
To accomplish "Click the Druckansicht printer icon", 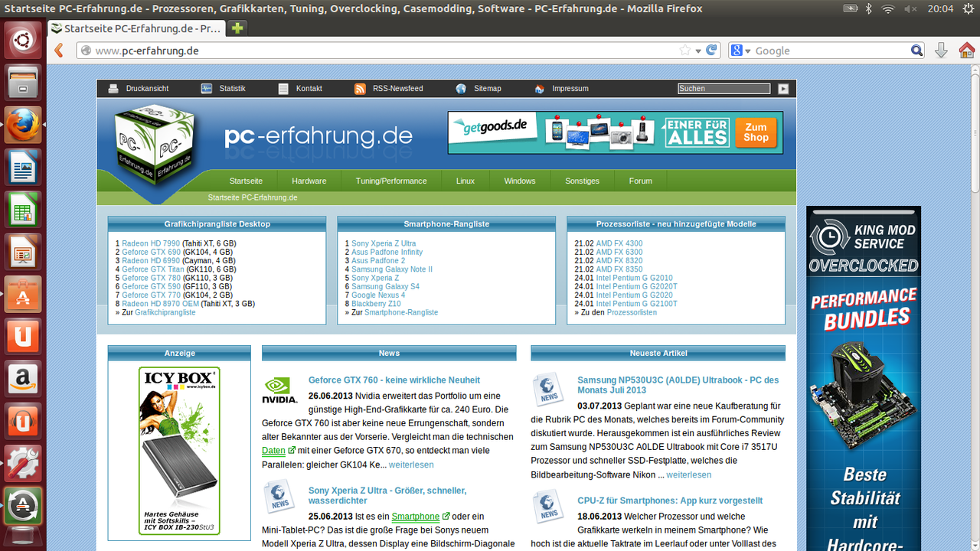I will (x=113, y=89).
